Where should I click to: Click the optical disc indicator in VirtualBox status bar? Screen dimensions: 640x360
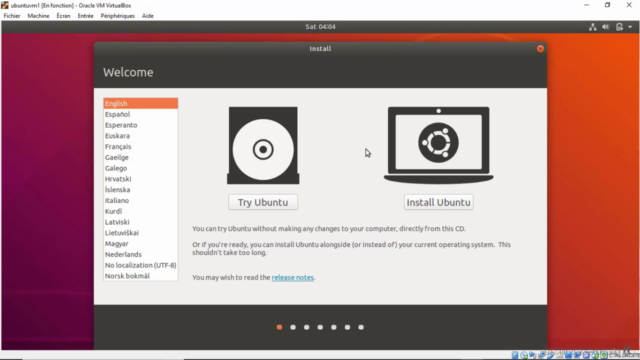[524, 355]
